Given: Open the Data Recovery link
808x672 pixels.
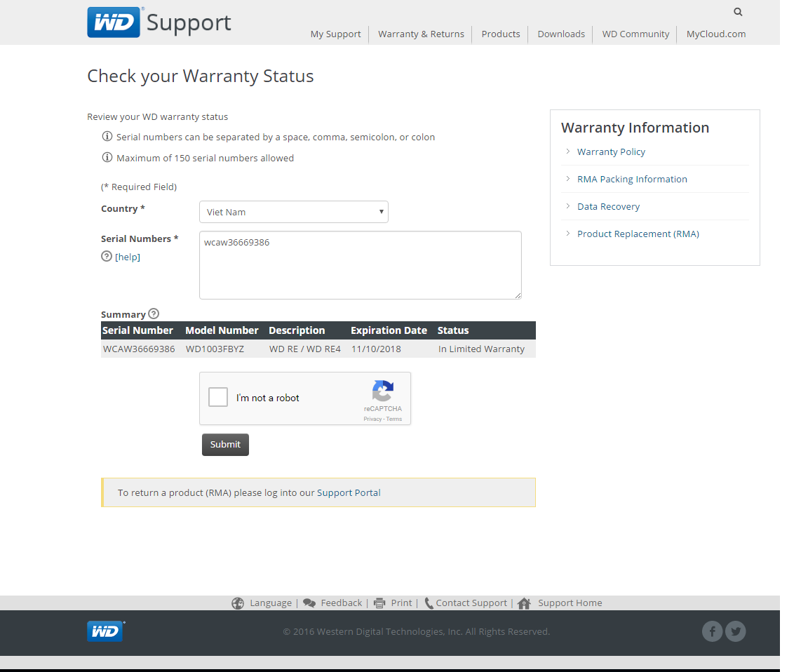Looking at the screenshot, I should tap(609, 206).
